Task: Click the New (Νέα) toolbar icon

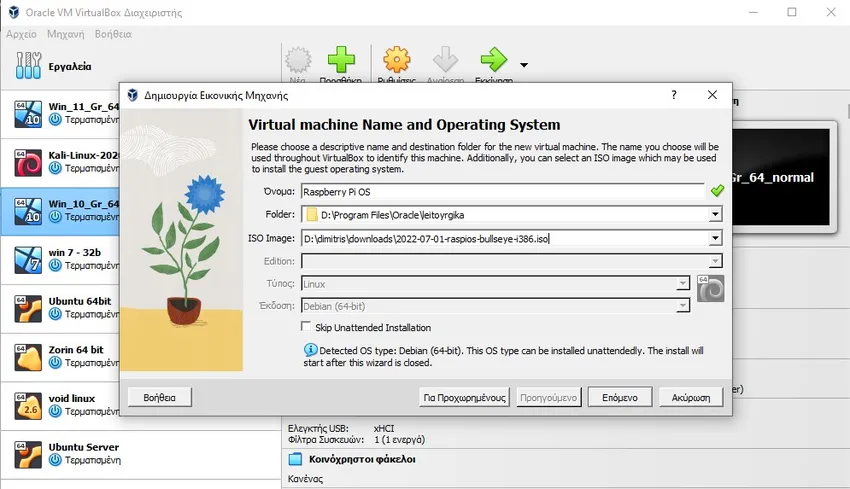Action: pos(298,60)
